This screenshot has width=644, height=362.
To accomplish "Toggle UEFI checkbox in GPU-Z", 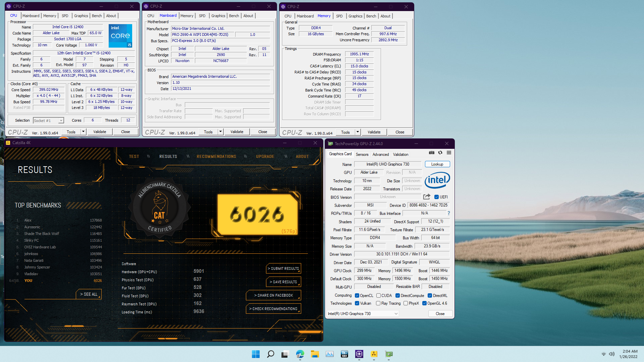I will [436, 197].
